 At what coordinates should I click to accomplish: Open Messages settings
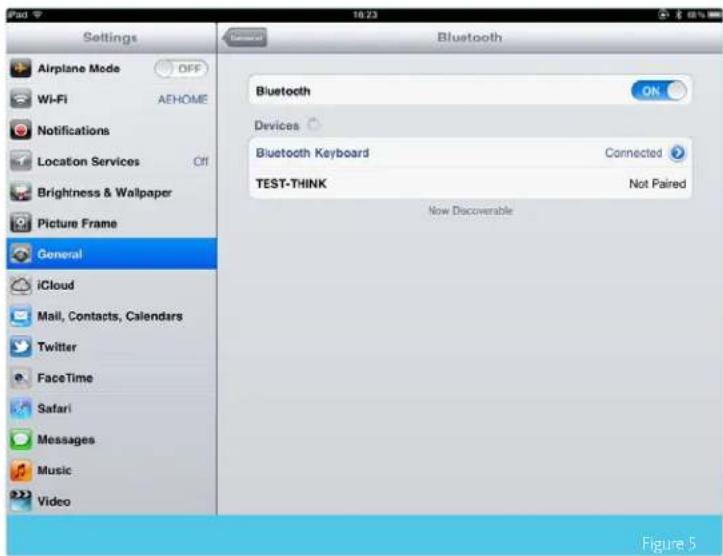111,439
